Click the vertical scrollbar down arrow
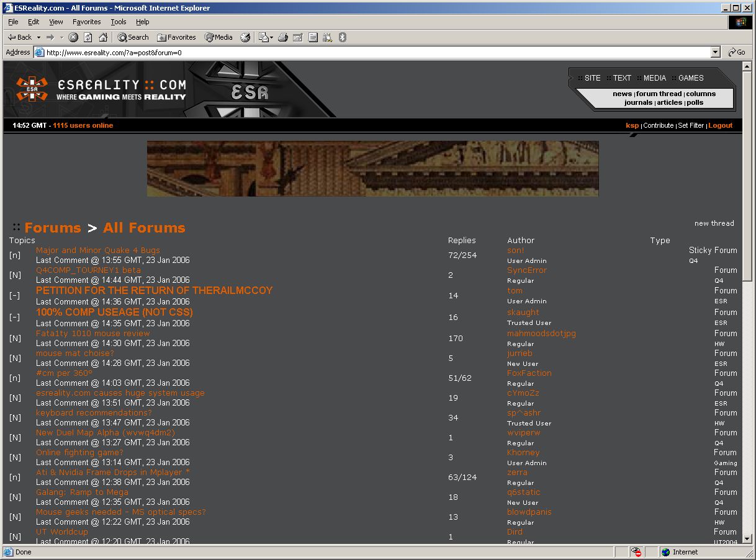Viewport: 756px width, 560px height. point(747,540)
